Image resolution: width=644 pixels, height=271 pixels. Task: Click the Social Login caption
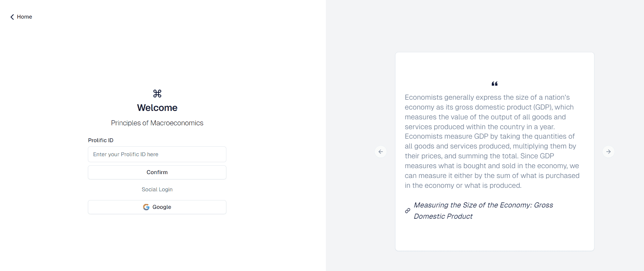tap(157, 189)
